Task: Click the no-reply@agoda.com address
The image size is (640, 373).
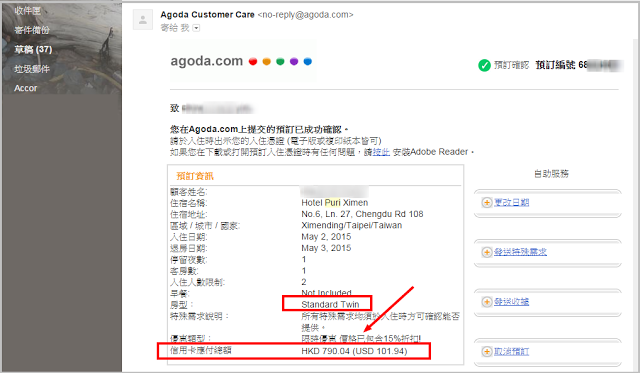Action: [305, 15]
